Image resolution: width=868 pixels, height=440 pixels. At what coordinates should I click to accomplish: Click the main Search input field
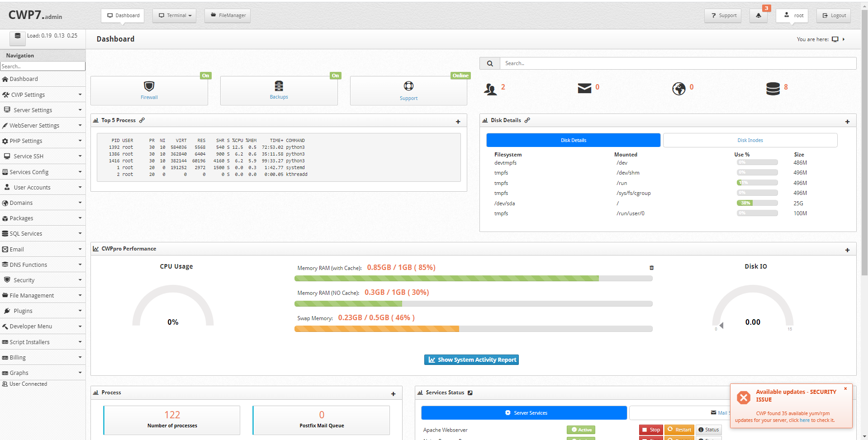[x=678, y=63]
